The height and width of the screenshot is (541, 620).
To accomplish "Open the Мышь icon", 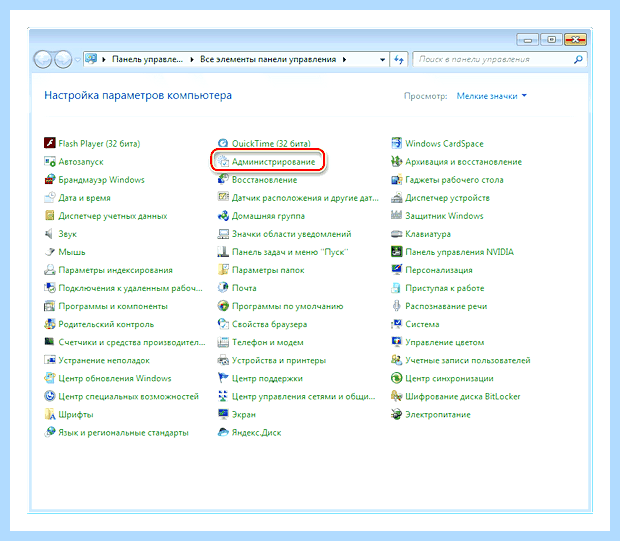I will tap(49, 252).
